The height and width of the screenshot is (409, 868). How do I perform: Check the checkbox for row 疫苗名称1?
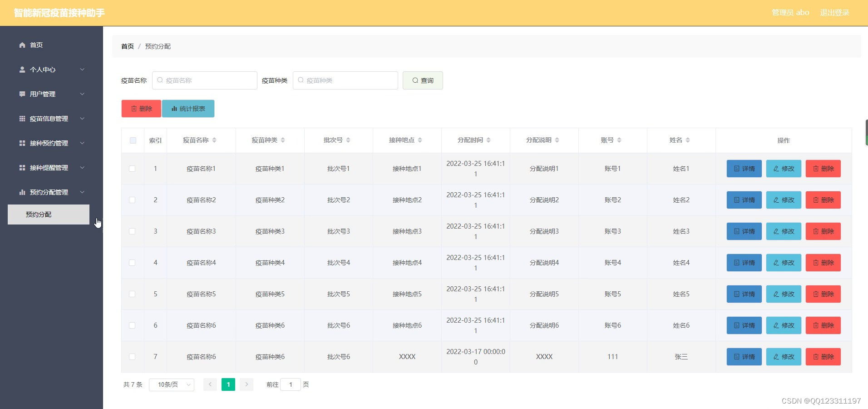point(132,169)
